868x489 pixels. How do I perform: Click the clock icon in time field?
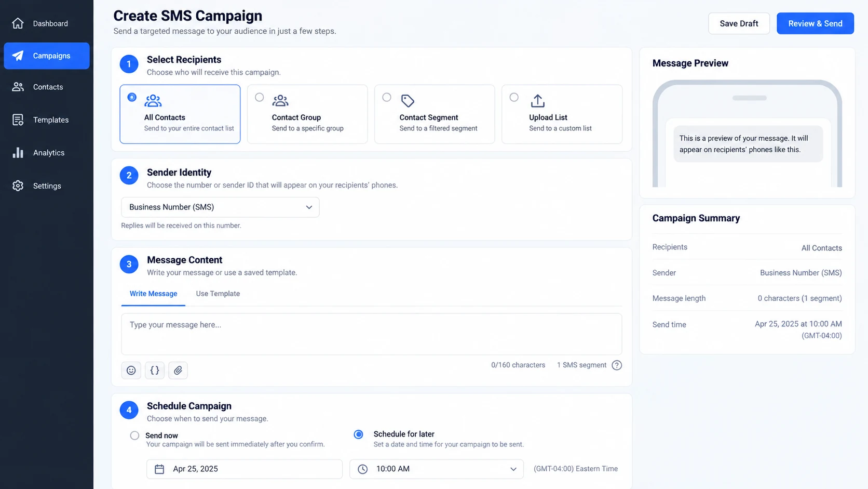click(363, 469)
